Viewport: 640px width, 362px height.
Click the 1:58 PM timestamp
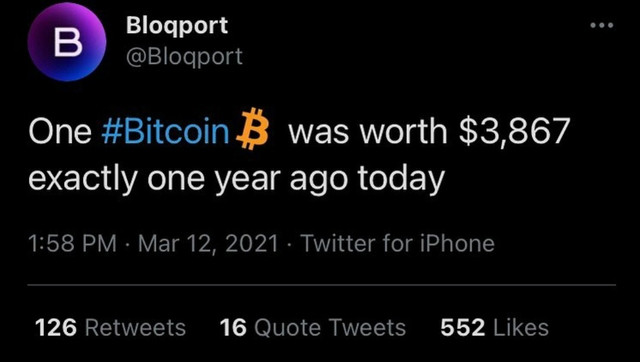point(72,244)
